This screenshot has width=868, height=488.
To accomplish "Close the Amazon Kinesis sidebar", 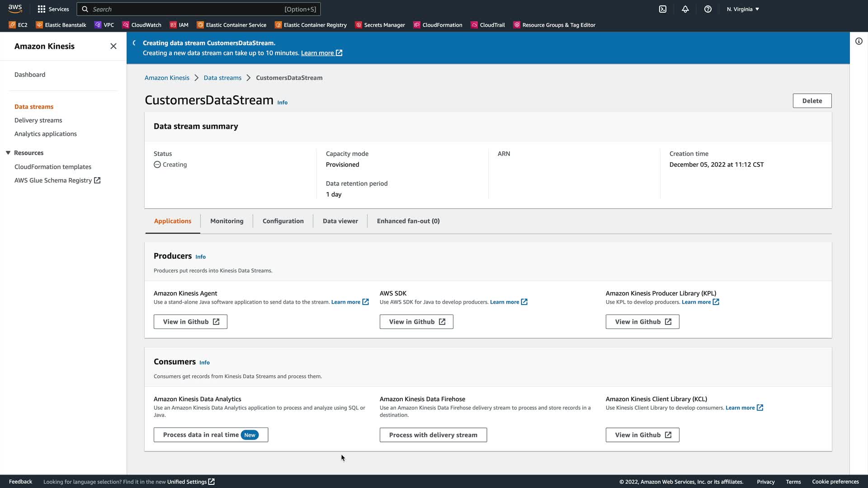I will (113, 46).
